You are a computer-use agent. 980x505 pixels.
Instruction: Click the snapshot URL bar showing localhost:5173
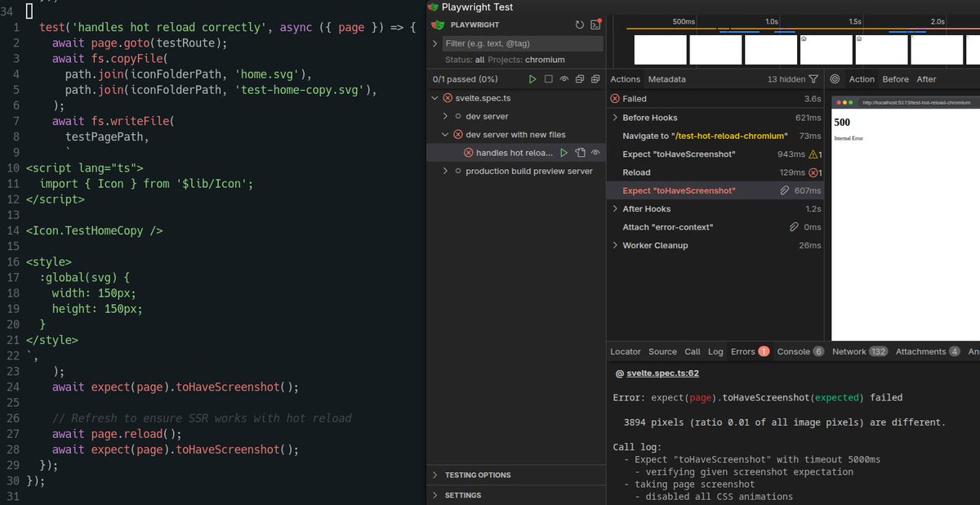click(x=916, y=103)
